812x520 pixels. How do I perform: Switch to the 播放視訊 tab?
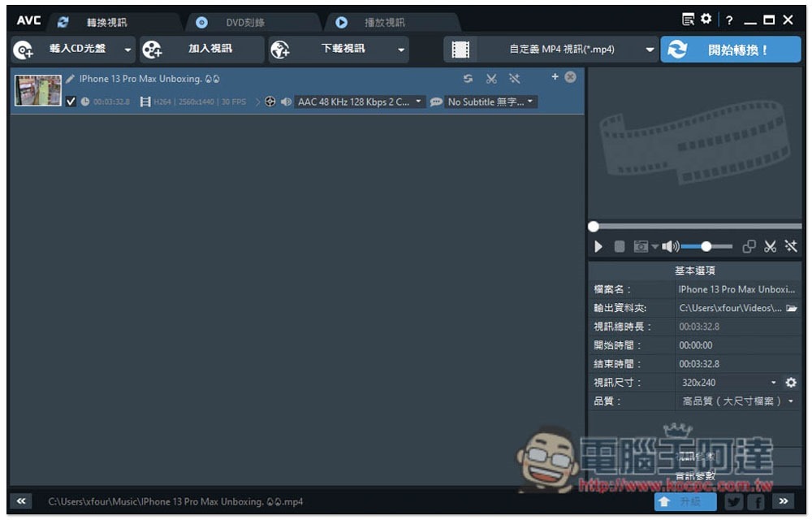tap(384, 22)
